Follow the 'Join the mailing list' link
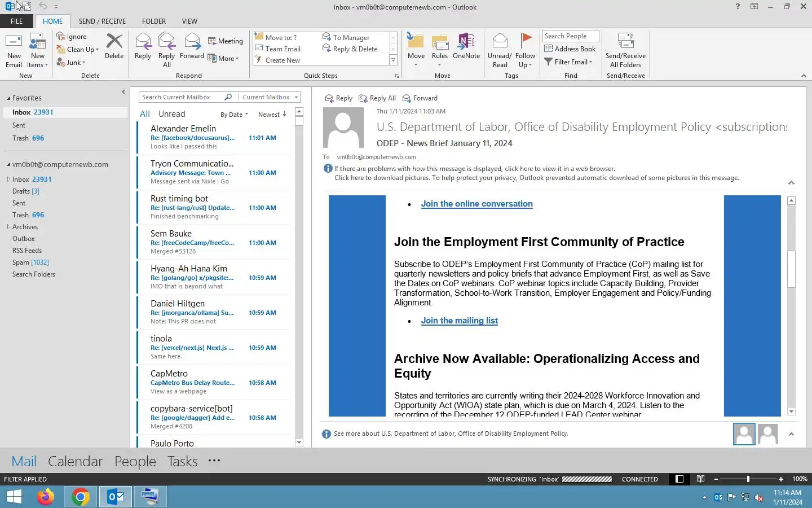 [x=459, y=321]
